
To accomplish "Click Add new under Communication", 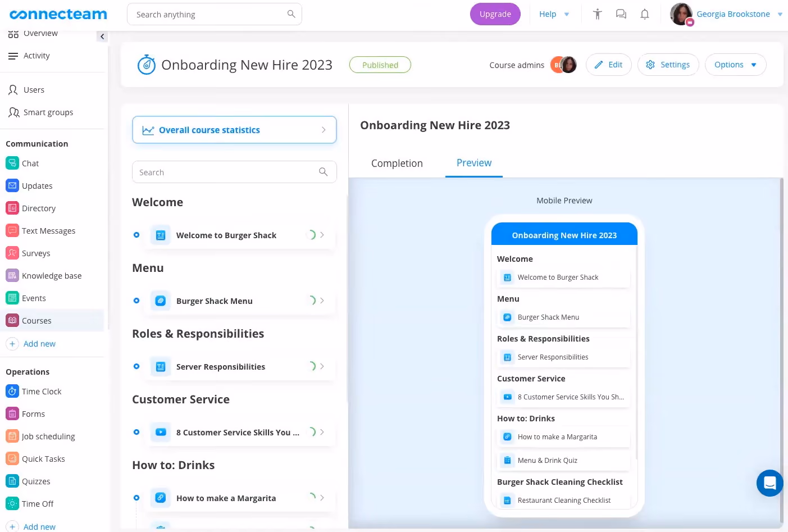I will point(31,344).
